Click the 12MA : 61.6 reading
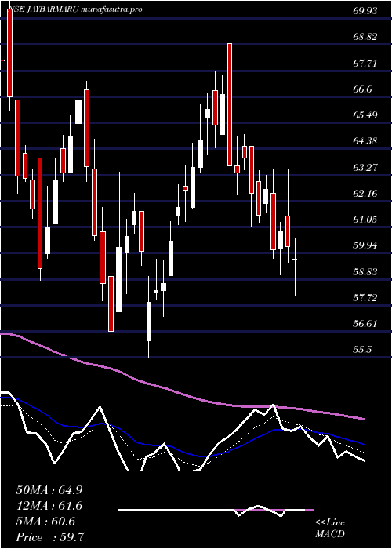This screenshot has height=549, width=392. pos(49,506)
